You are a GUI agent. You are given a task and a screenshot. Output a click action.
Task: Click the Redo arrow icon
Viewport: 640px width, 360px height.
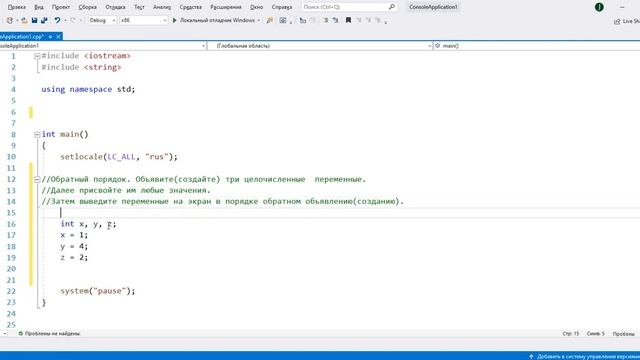click(73, 20)
